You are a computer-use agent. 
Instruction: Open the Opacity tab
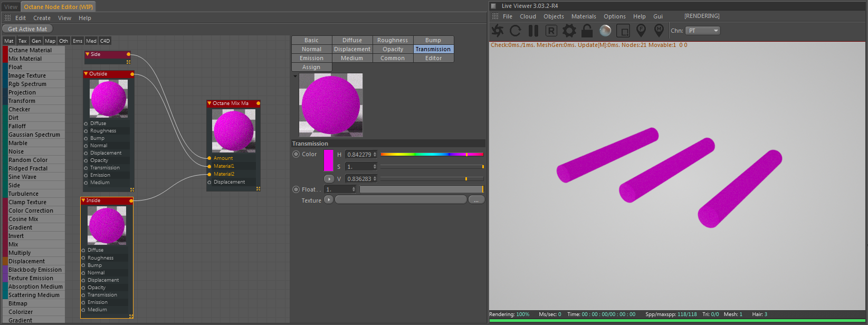click(393, 49)
